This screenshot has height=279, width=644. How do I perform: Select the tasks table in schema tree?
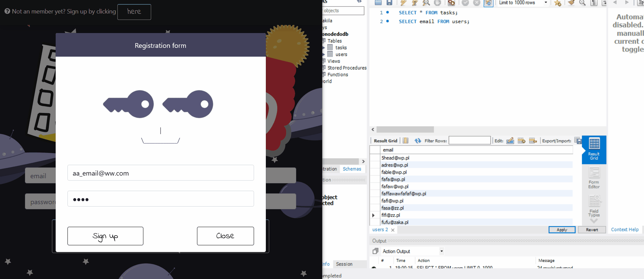[341, 48]
